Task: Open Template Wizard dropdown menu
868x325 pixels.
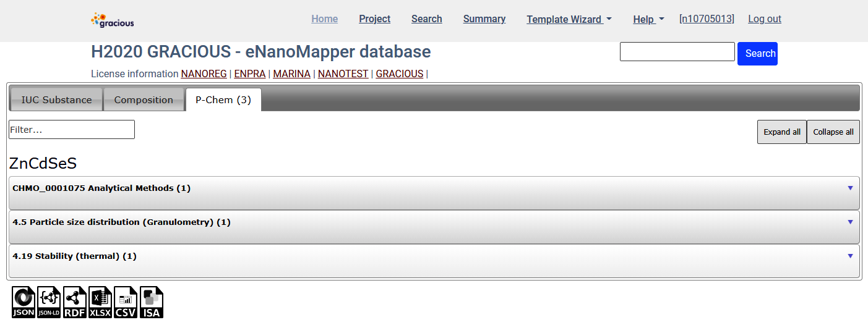Action: point(569,19)
